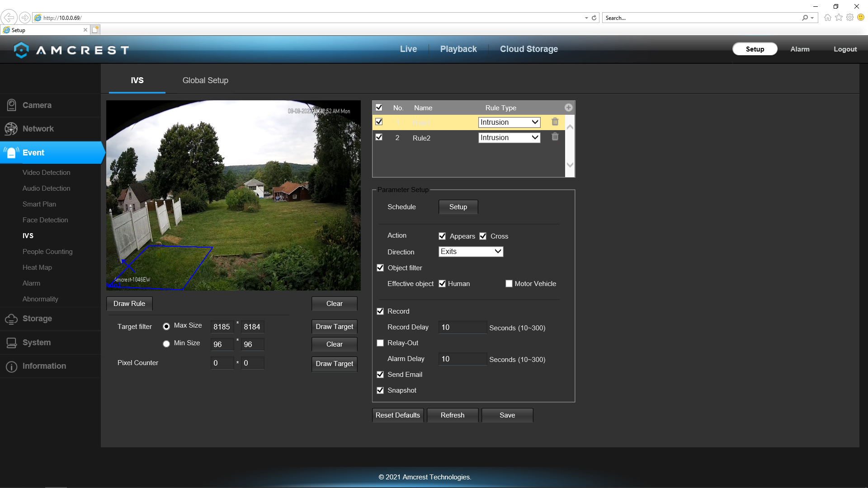Viewport: 868px width, 488px height.
Task: Open a new browser tab
Action: point(95,30)
